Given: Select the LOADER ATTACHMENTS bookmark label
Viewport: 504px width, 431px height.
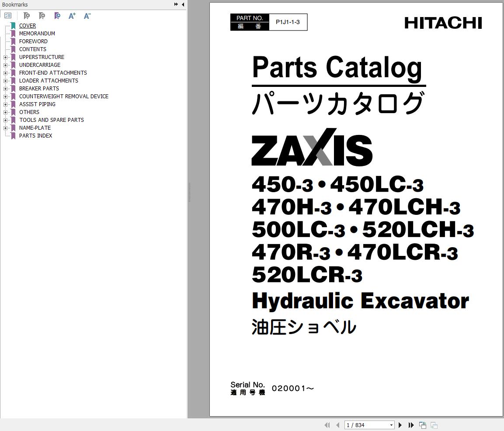Looking at the screenshot, I should click(x=49, y=81).
